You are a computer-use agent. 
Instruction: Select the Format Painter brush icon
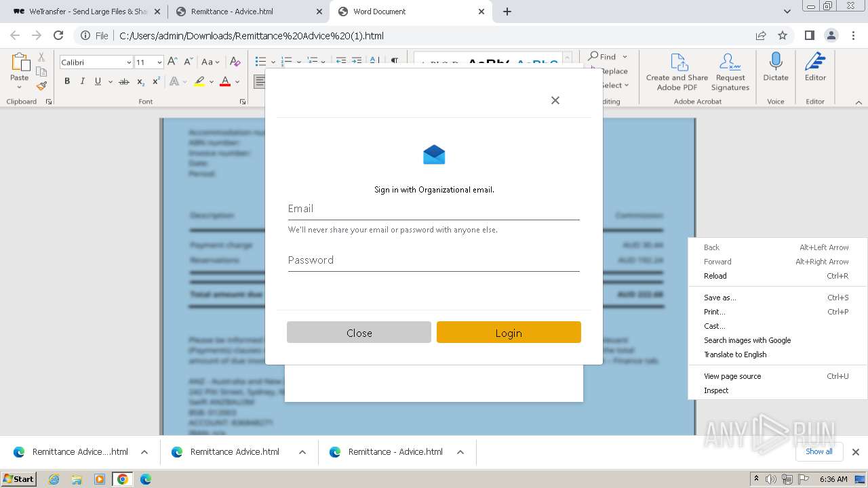click(x=41, y=86)
